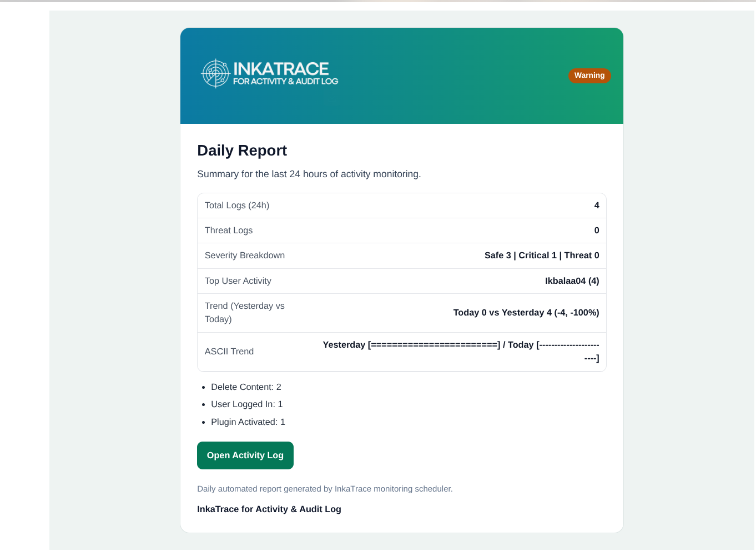The height and width of the screenshot is (551, 756).
Task: Click the Total Logs (24h) row label
Action: (237, 205)
